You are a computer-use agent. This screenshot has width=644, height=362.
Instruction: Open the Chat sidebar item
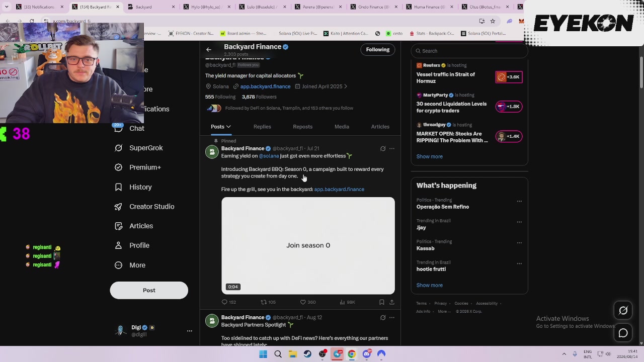pyautogui.click(x=130, y=128)
